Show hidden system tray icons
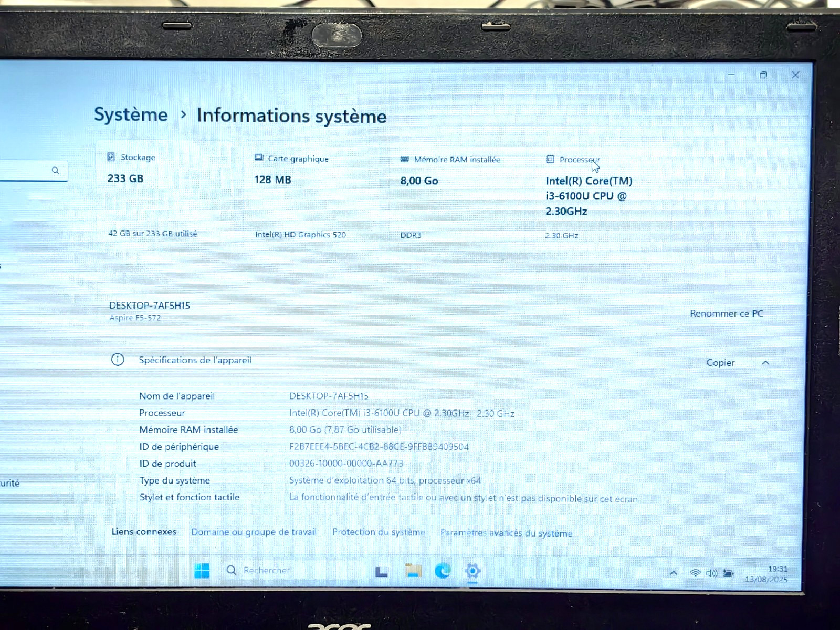 [x=674, y=573]
